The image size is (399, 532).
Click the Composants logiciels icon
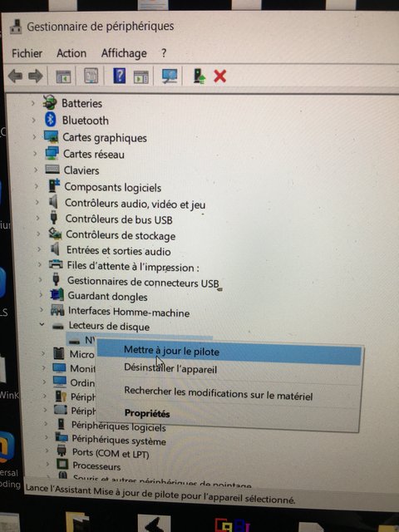(x=54, y=186)
